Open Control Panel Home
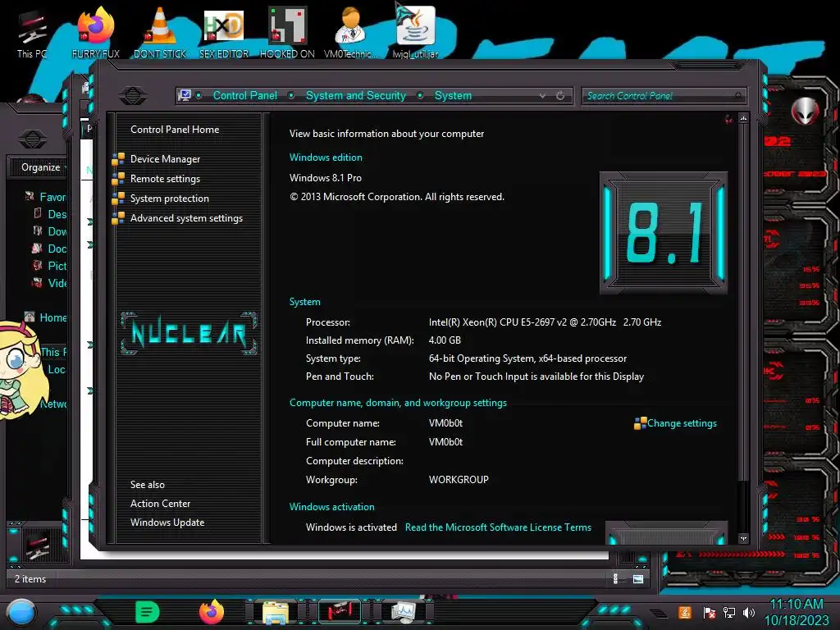This screenshot has height=630, width=840. point(175,129)
